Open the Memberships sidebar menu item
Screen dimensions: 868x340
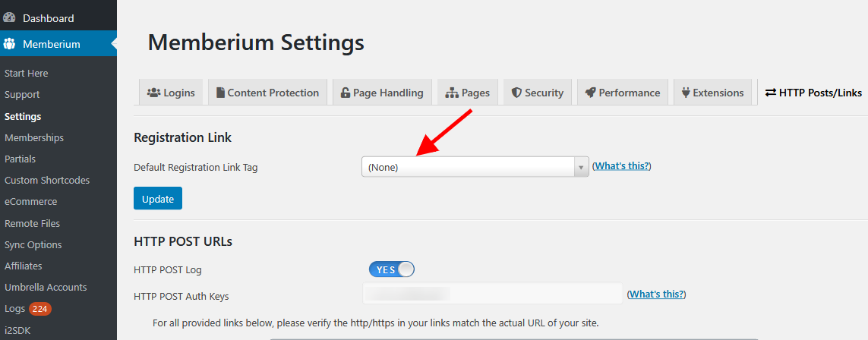pos(33,137)
